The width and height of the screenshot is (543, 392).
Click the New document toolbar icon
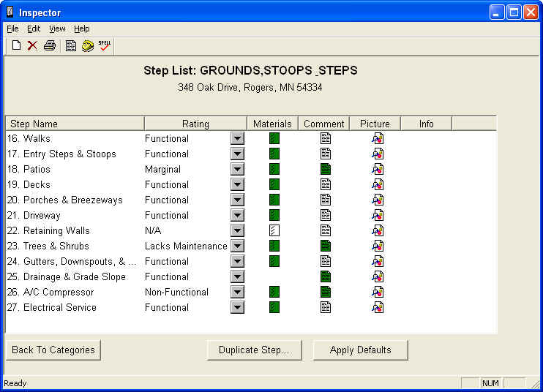[16, 45]
